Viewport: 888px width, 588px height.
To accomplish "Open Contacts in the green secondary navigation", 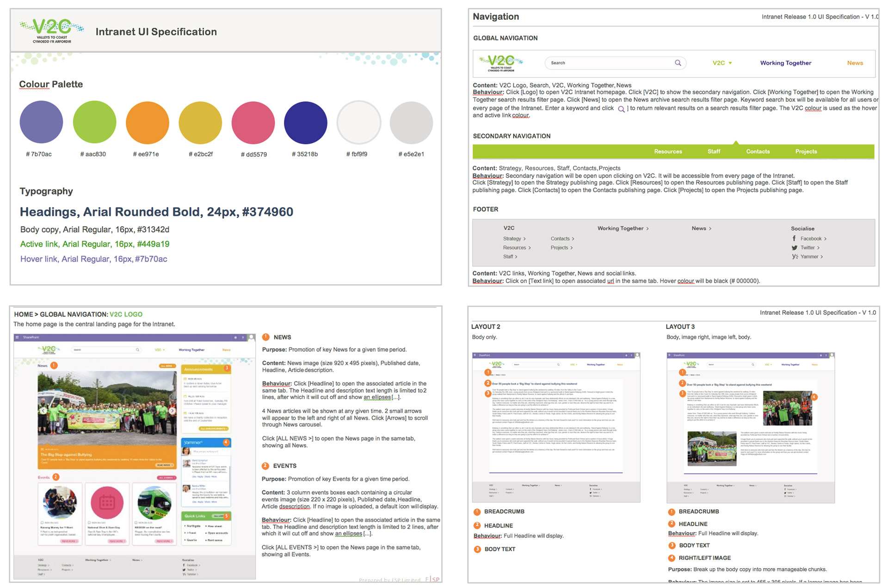I will (x=758, y=152).
